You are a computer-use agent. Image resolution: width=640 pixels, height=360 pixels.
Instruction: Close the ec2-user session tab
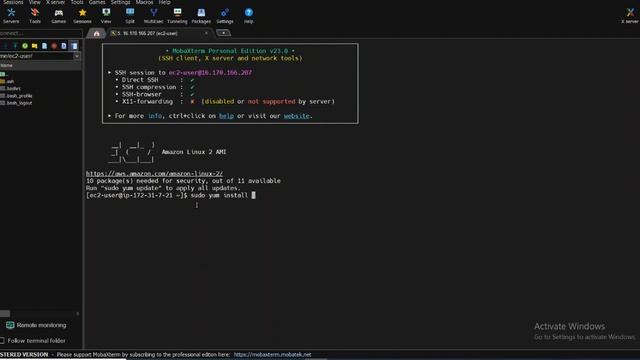[x=207, y=33]
